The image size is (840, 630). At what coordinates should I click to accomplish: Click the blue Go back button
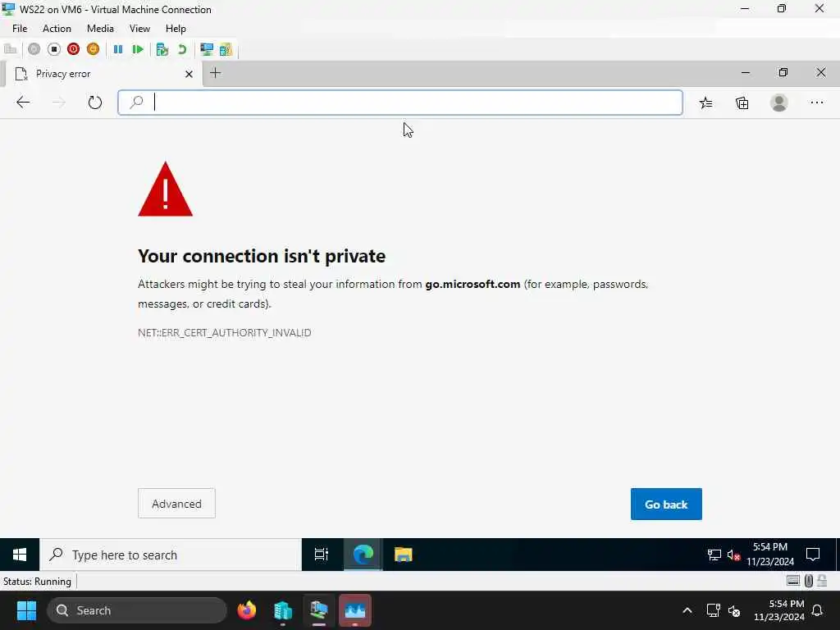(x=666, y=504)
